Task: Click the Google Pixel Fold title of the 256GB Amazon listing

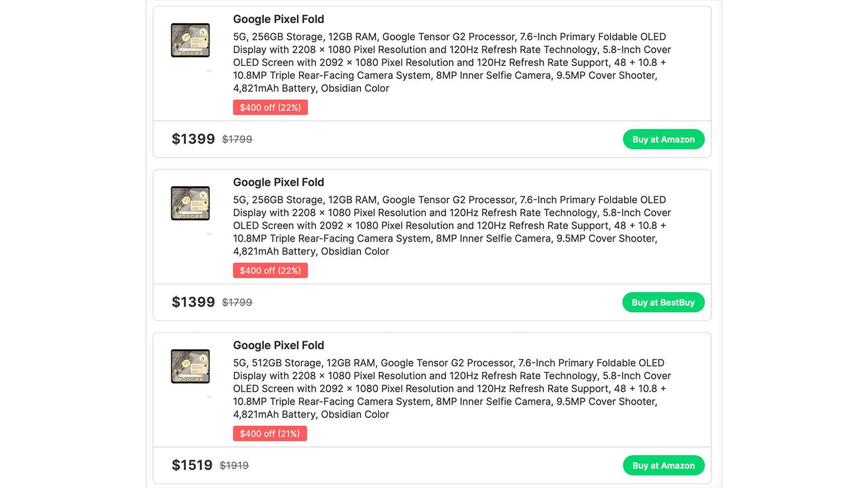Action: (278, 19)
